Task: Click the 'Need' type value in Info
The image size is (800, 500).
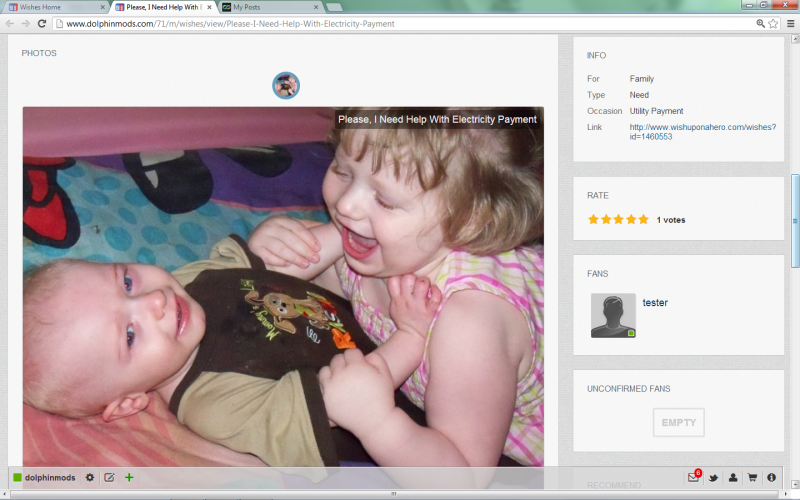Action: click(639, 95)
